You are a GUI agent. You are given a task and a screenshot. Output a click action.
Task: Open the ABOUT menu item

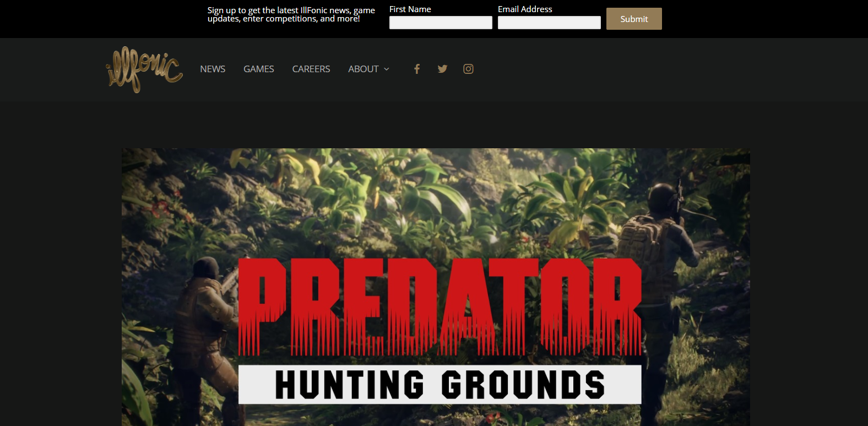(x=364, y=69)
